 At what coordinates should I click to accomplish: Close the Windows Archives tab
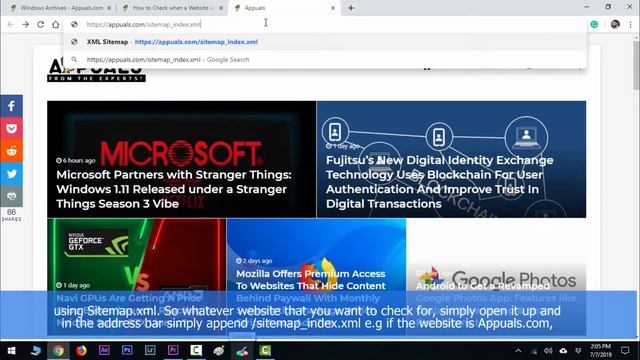coord(109,8)
